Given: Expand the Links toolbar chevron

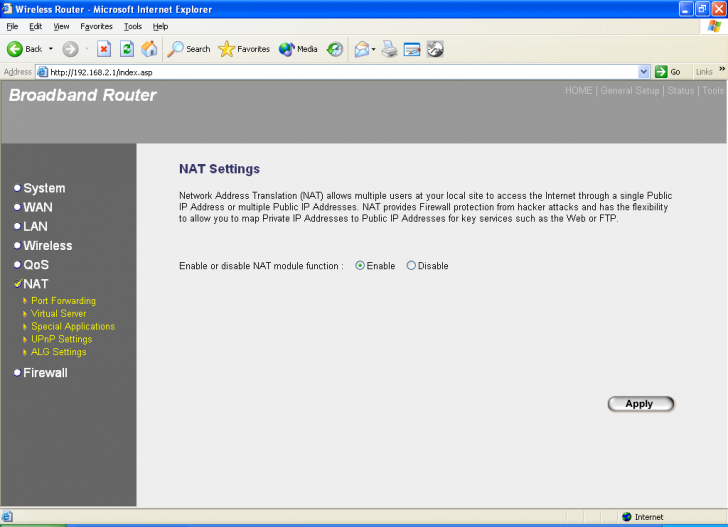Looking at the screenshot, I should [722, 69].
